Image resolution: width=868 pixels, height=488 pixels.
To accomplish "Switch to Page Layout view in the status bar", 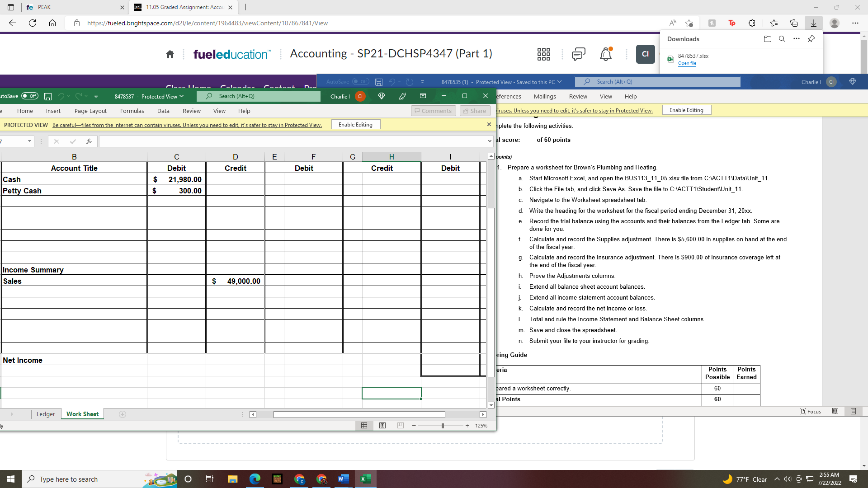I will [382, 425].
